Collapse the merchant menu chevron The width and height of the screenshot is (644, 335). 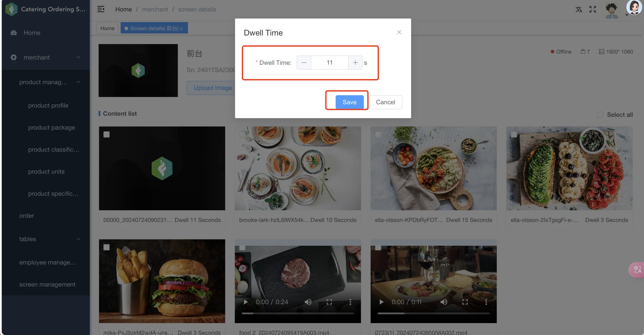pos(78,57)
